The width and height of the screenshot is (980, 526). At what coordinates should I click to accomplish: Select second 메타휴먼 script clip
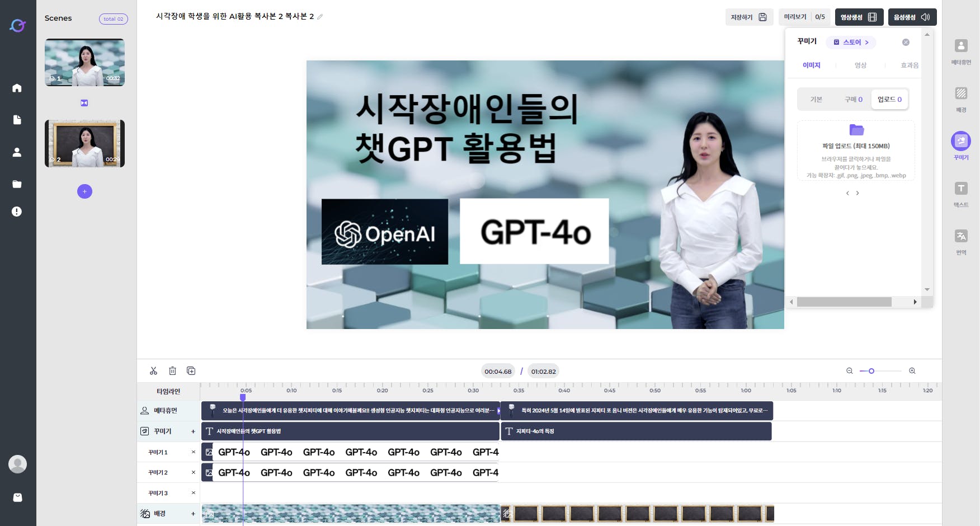click(637, 411)
